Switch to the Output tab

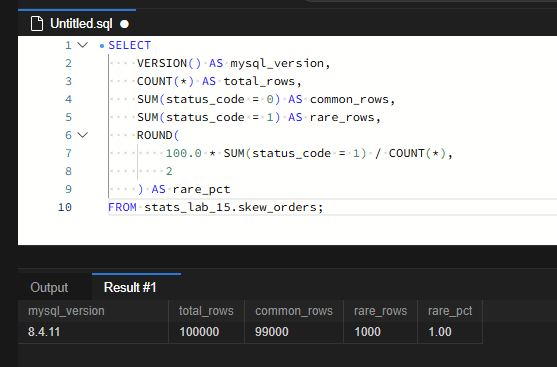(49, 287)
